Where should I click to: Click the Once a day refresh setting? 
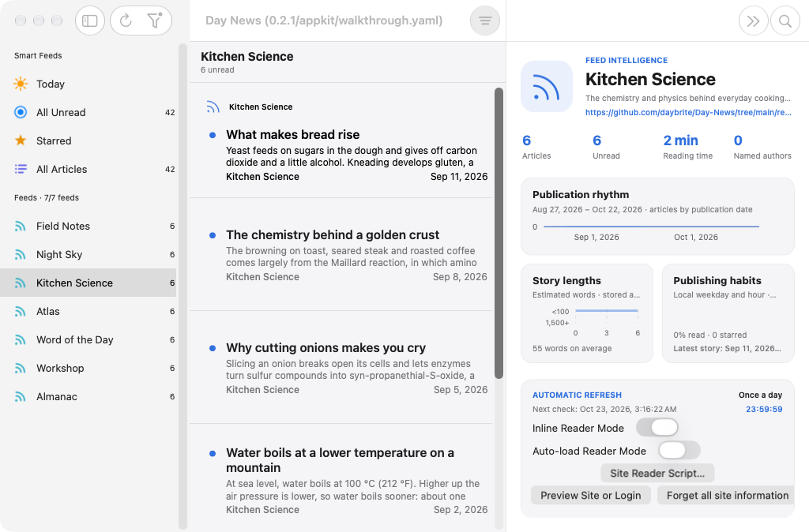pyautogui.click(x=760, y=395)
